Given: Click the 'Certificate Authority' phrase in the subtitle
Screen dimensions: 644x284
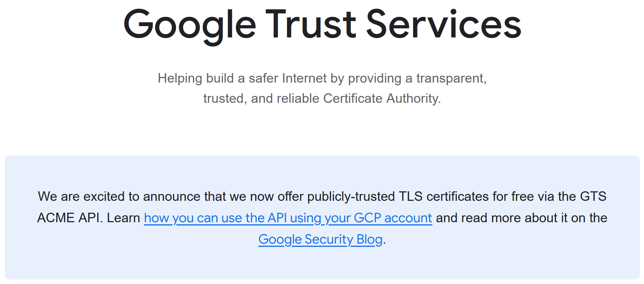Looking at the screenshot, I should click(382, 99).
